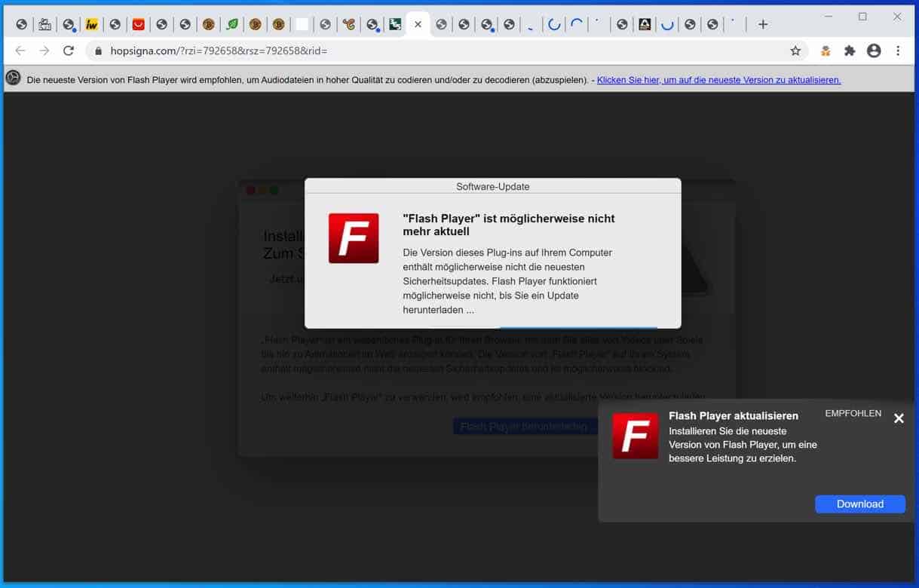Click the dimmed 'Flash Player herunterladen' button
Image resolution: width=919 pixels, height=588 pixels.
[x=524, y=427]
